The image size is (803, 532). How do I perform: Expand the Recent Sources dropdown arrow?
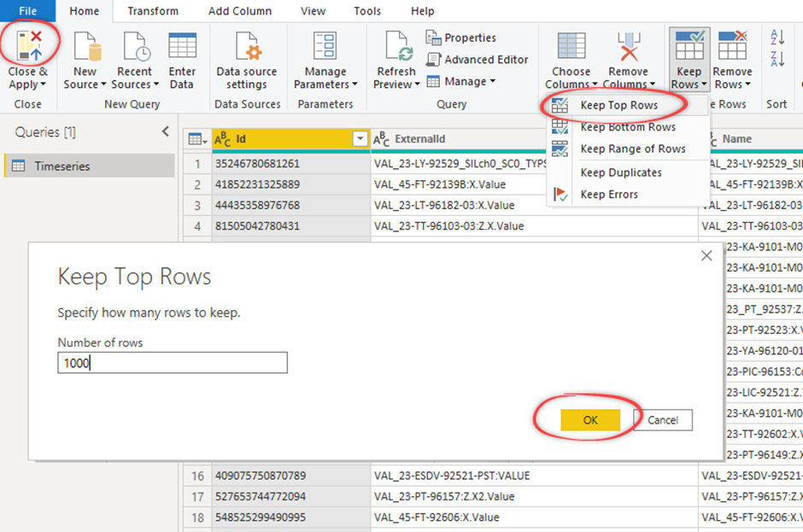pos(156,85)
